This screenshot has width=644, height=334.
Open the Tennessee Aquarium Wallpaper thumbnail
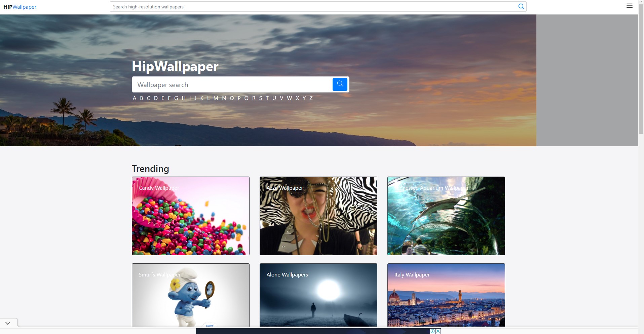[x=446, y=216]
